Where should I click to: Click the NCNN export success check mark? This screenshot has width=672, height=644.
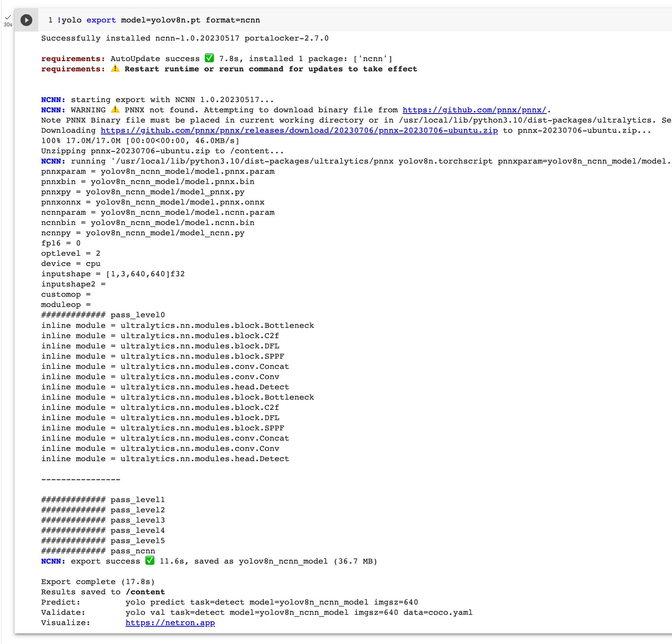[x=150, y=561]
